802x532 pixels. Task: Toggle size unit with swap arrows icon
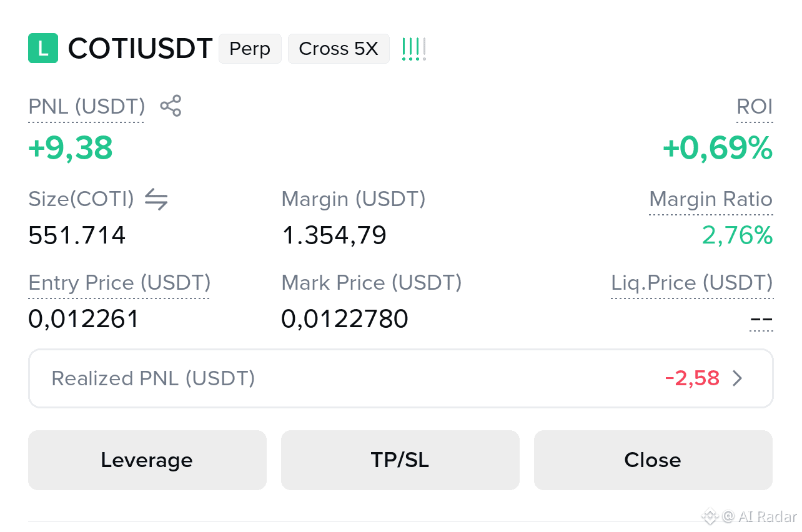(156, 200)
